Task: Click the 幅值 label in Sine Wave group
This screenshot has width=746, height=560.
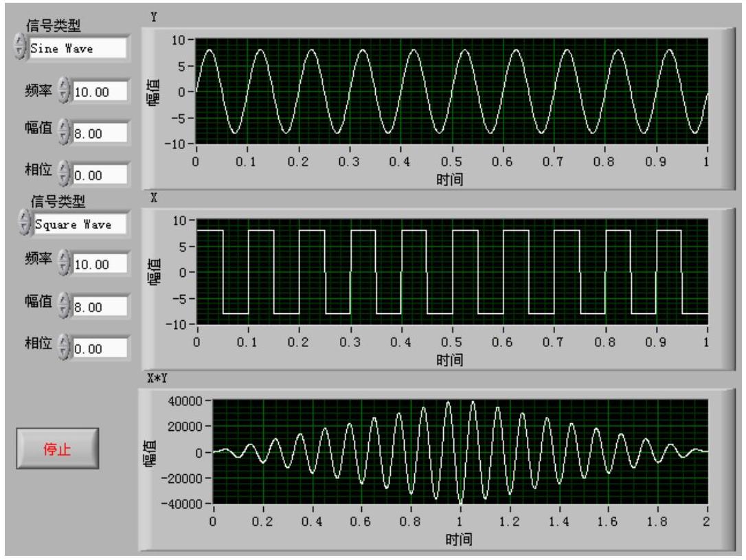Action: point(38,128)
